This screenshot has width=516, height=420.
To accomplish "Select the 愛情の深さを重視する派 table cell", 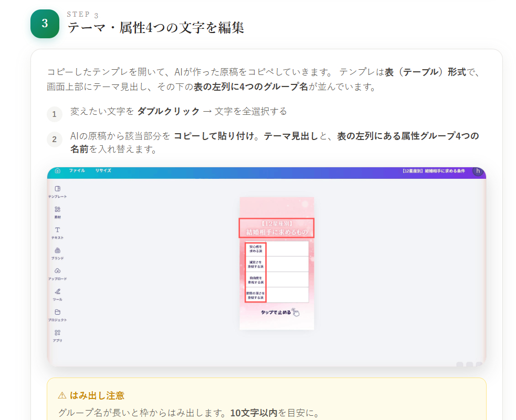I will point(256,295).
